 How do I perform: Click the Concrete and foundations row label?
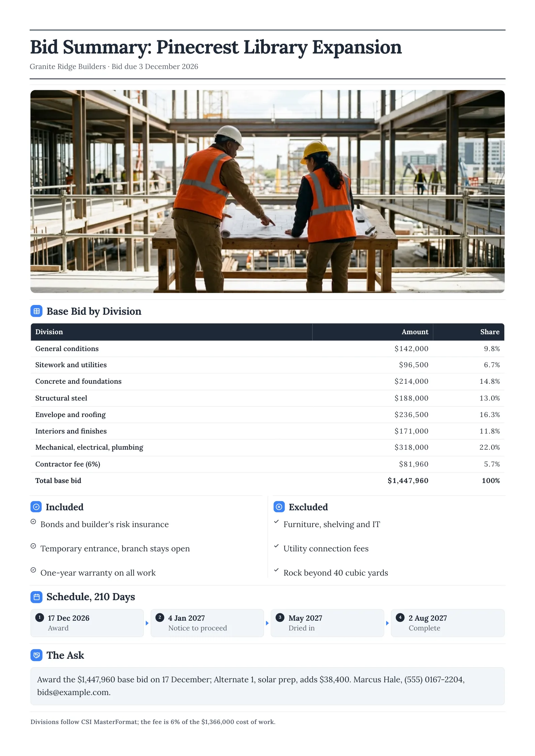pos(78,381)
